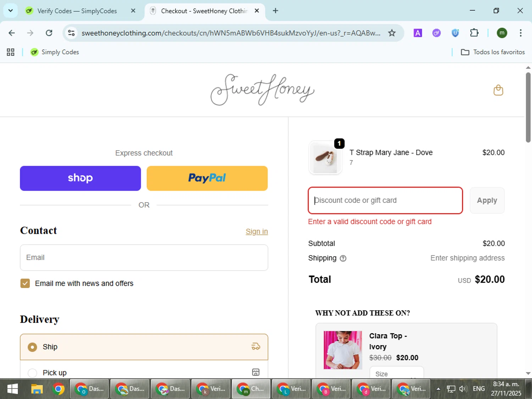Open Windows Start menu
532x399 pixels.
[12, 389]
